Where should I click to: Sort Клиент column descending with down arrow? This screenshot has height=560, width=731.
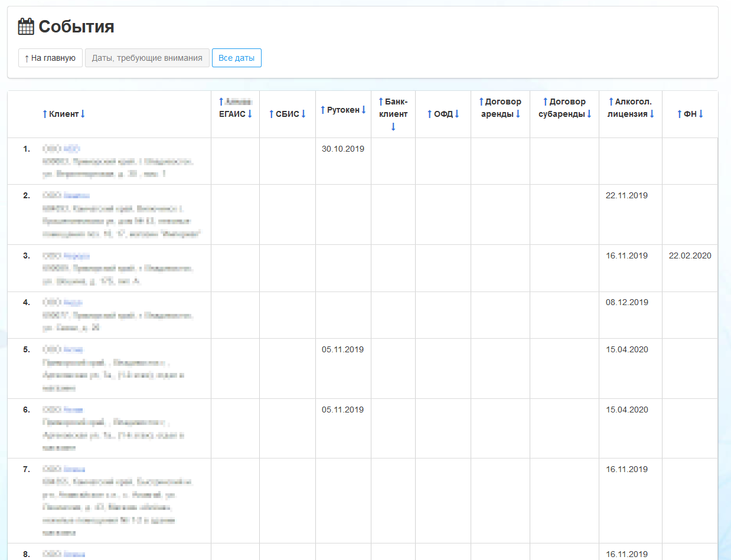click(x=83, y=114)
